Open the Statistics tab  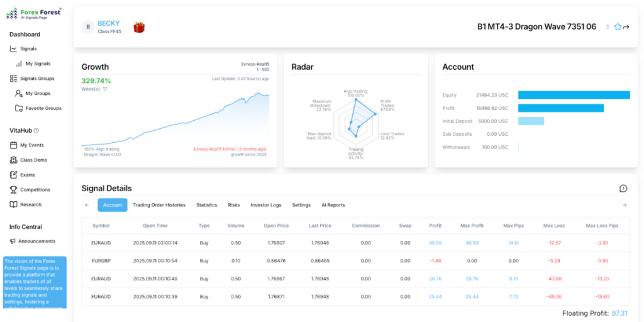206,205
